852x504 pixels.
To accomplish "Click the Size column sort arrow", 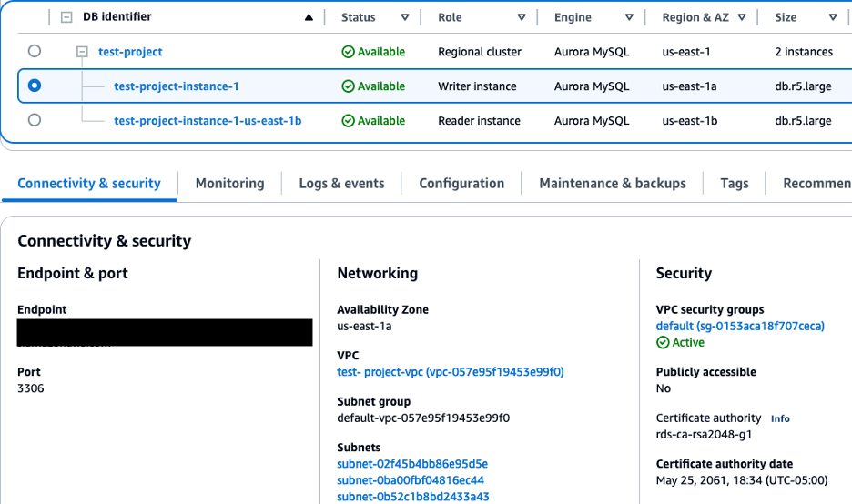I will click(x=833, y=17).
